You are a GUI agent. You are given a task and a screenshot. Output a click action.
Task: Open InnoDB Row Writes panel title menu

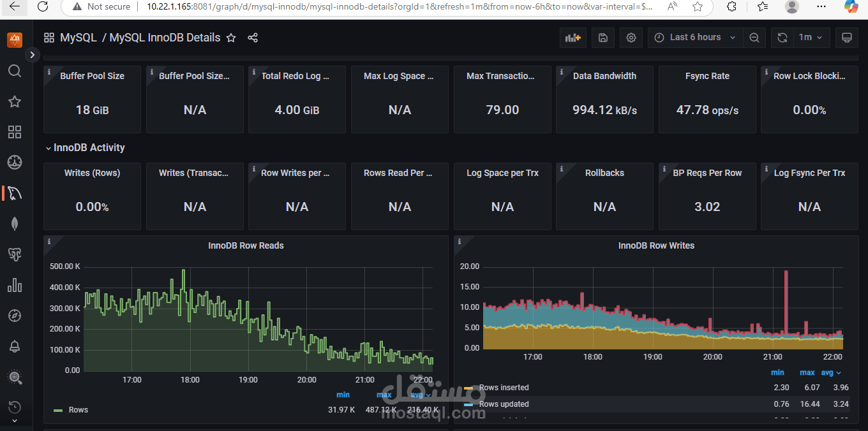(656, 245)
